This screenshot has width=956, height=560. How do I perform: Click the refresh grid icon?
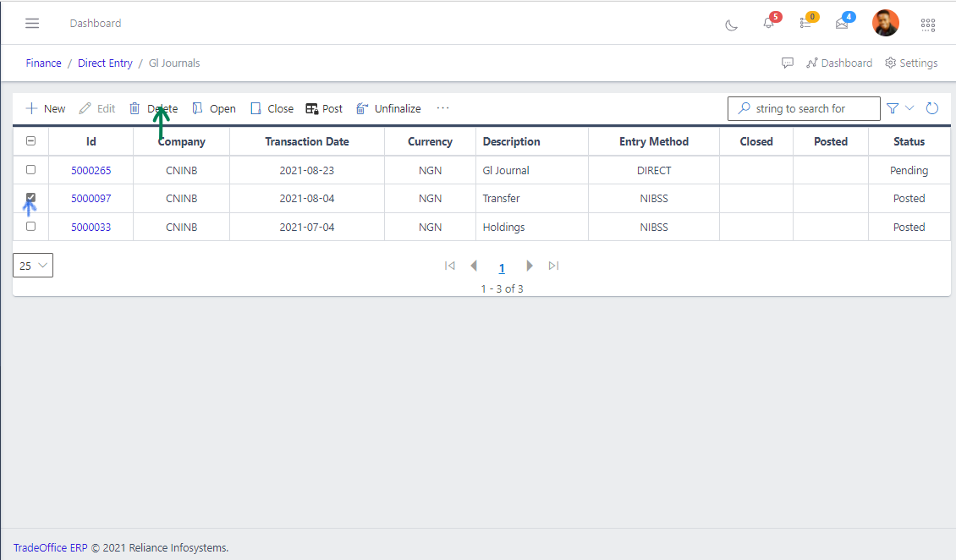(932, 108)
